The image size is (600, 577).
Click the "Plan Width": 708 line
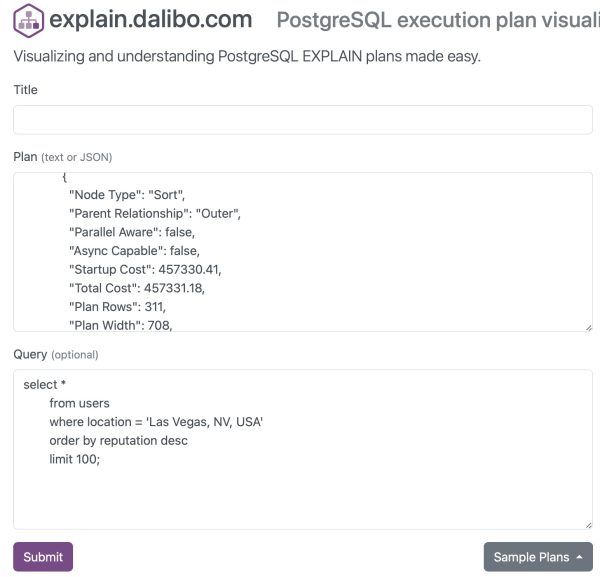click(121, 325)
